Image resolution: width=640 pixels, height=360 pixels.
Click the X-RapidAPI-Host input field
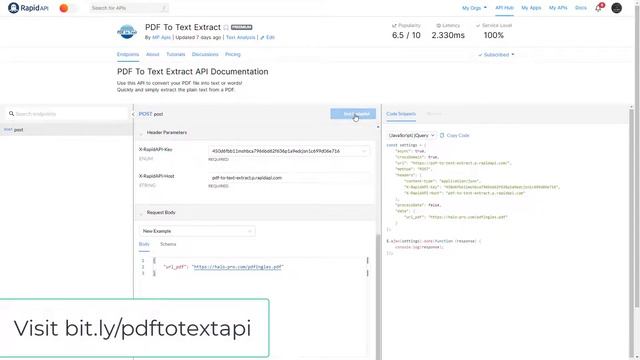(289, 178)
